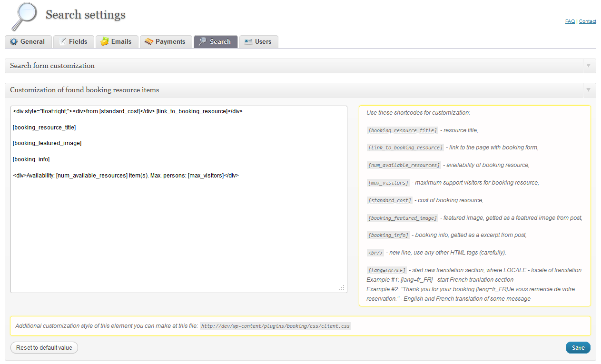Viewport: 601px width, 364px height.
Task: Click Reset to default value button
Action: pos(44,348)
